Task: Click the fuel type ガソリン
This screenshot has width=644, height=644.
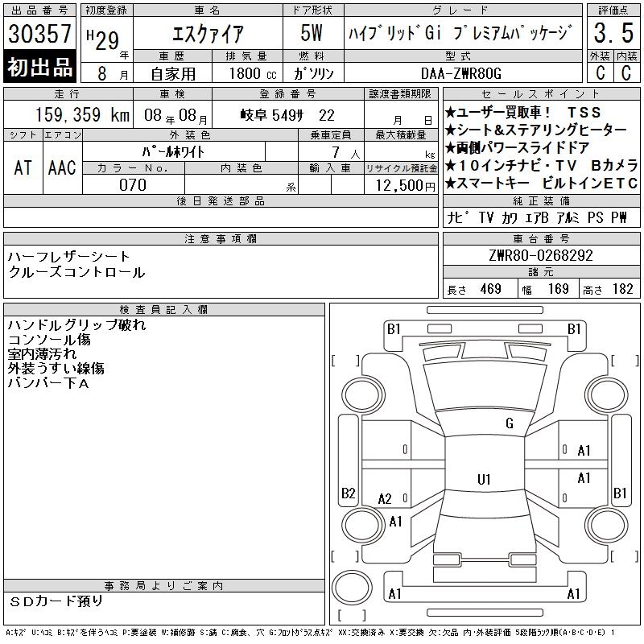Action: [313, 74]
